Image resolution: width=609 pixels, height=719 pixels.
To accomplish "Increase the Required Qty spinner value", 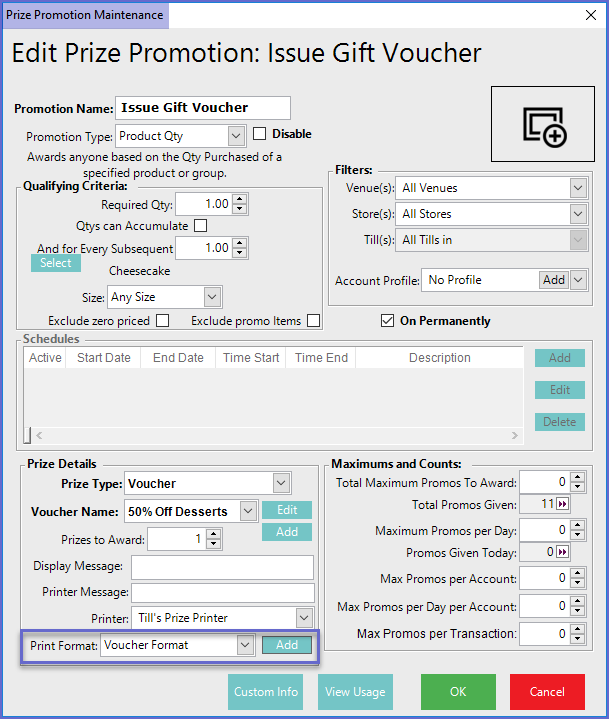I will [x=239, y=199].
